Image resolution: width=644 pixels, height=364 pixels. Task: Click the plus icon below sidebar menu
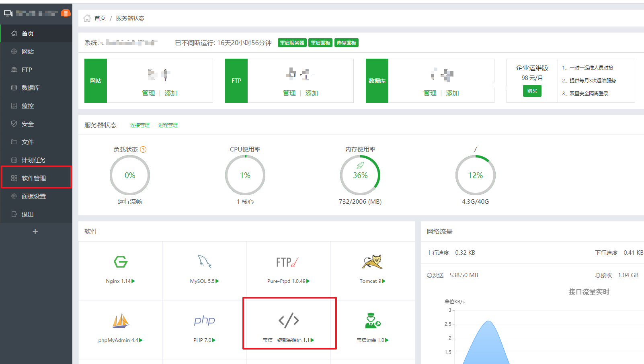[x=35, y=231]
